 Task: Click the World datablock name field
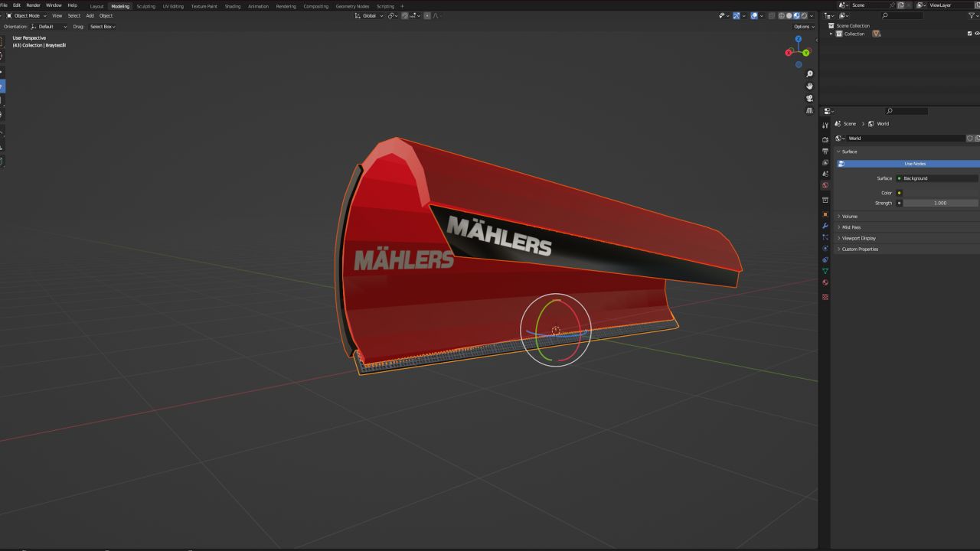point(906,139)
